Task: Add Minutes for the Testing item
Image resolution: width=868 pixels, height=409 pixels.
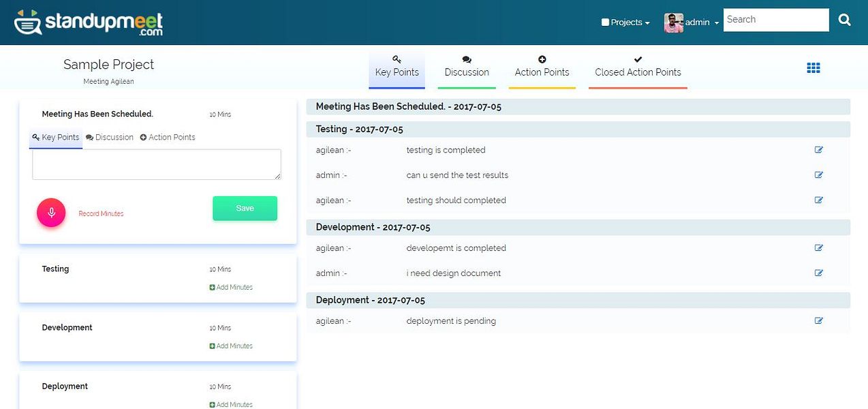Action: [x=231, y=288]
